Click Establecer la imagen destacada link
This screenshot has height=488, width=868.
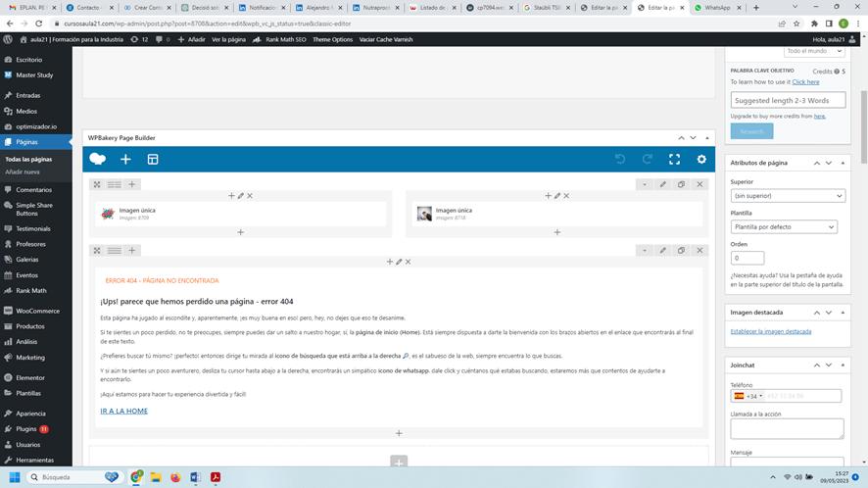pyautogui.click(x=771, y=331)
